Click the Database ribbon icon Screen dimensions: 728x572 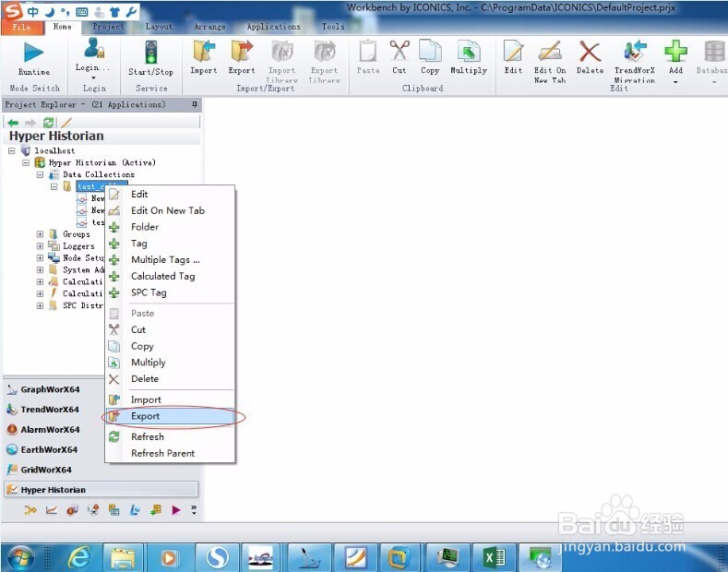[x=714, y=51]
